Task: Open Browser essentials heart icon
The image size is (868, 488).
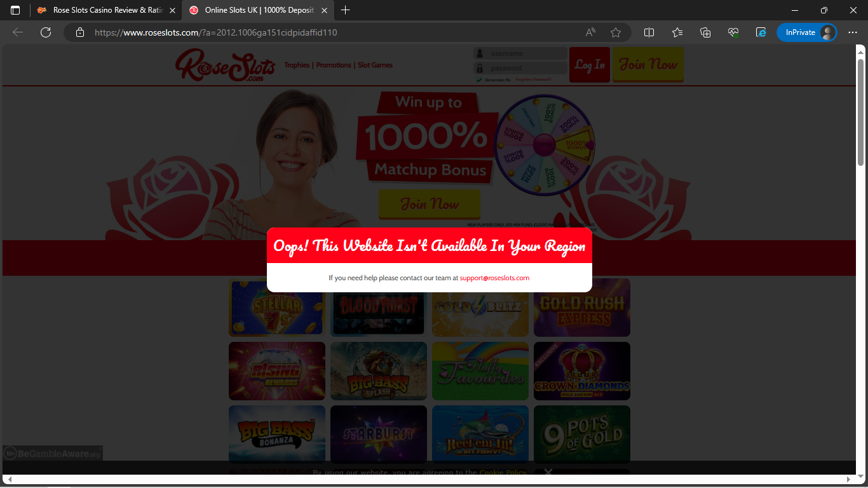Action: click(x=733, y=32)
